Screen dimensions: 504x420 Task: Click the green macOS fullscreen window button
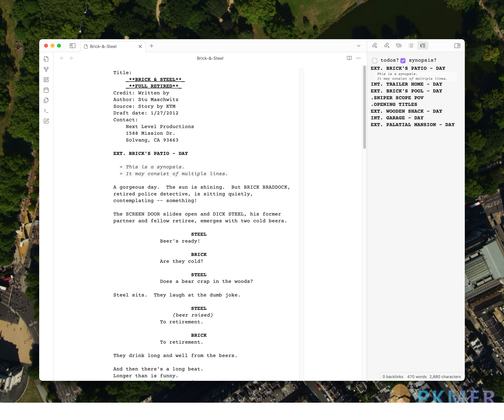coord(59,46)
